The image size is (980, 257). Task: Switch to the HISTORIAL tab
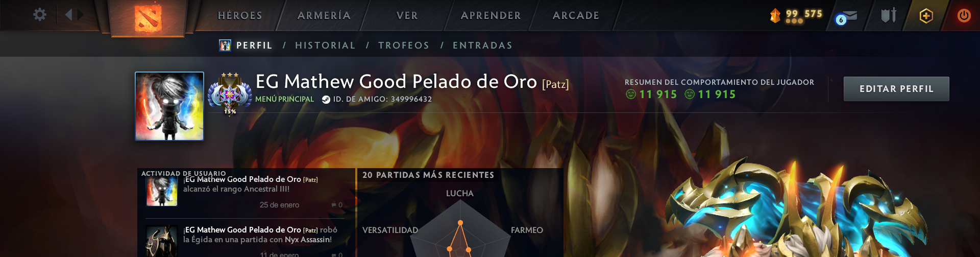click(x=325, y=45)
